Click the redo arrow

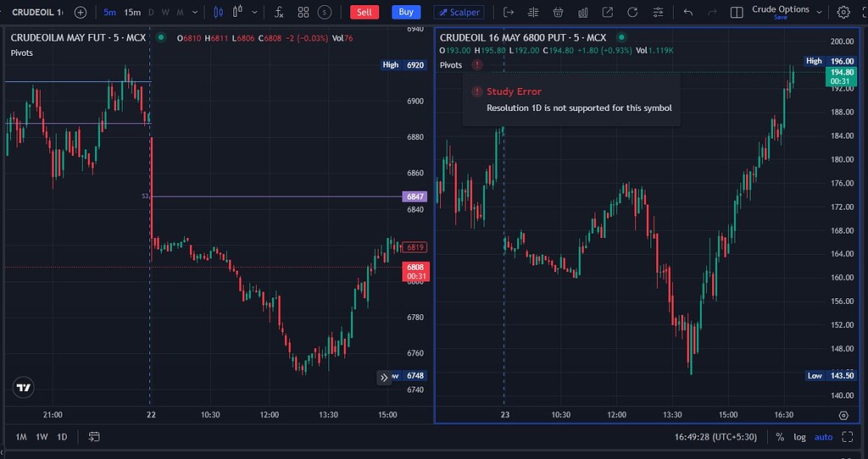(712, 12)
